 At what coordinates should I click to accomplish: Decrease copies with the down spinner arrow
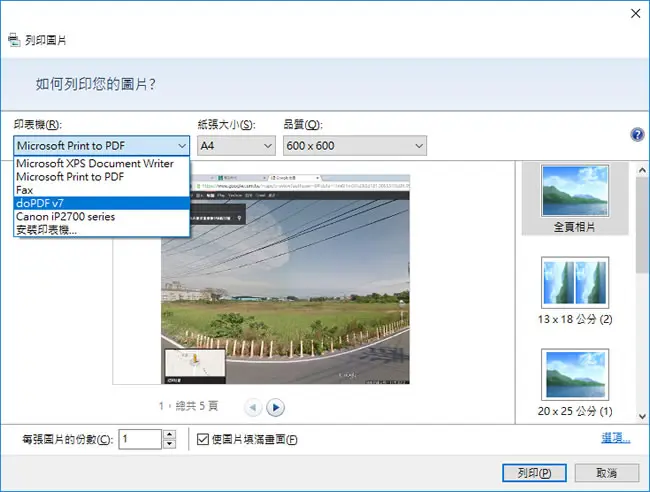point(169,444)
